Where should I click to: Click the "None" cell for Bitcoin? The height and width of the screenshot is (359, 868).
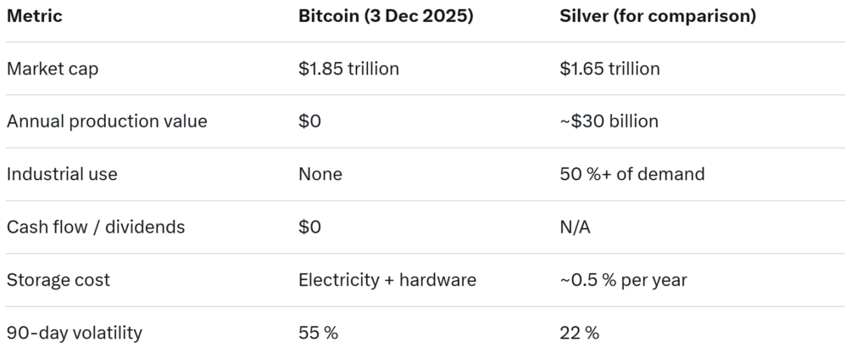[x=320, y=174]
